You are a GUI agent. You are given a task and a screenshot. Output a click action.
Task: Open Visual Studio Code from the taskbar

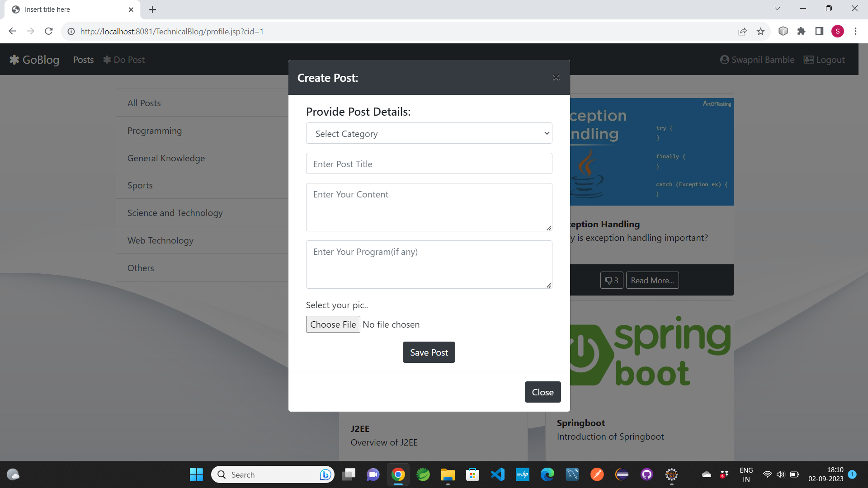[x=497, y=474]
